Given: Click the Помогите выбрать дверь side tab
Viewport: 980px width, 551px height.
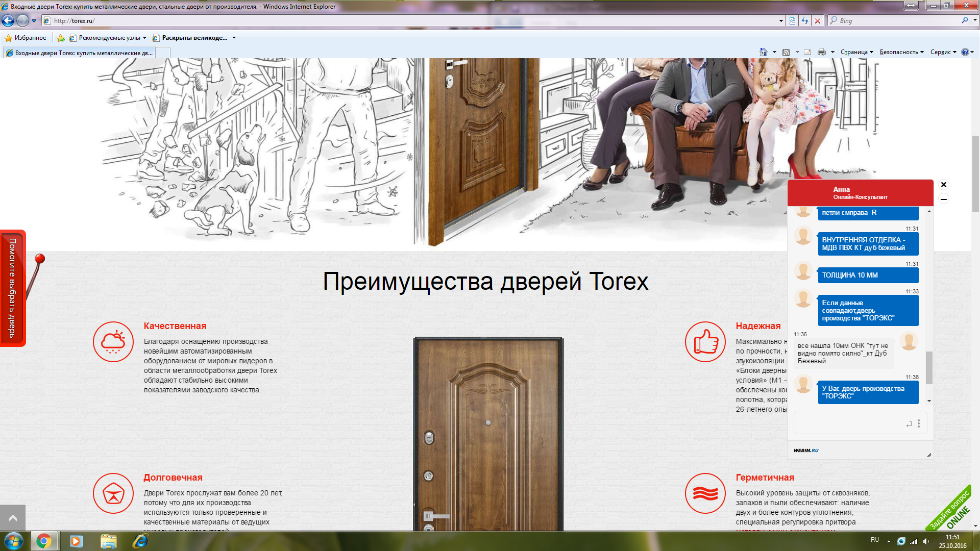Looking at the screenshot, I should point(12,288).
